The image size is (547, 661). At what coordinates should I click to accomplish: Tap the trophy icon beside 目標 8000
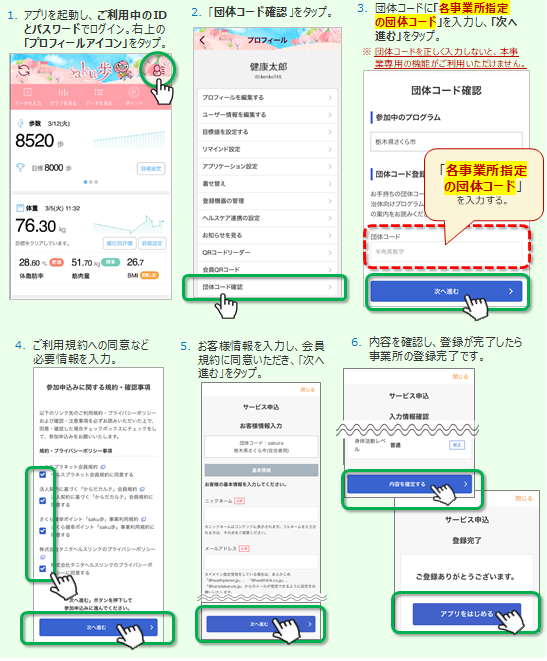(x=20, y=168)
